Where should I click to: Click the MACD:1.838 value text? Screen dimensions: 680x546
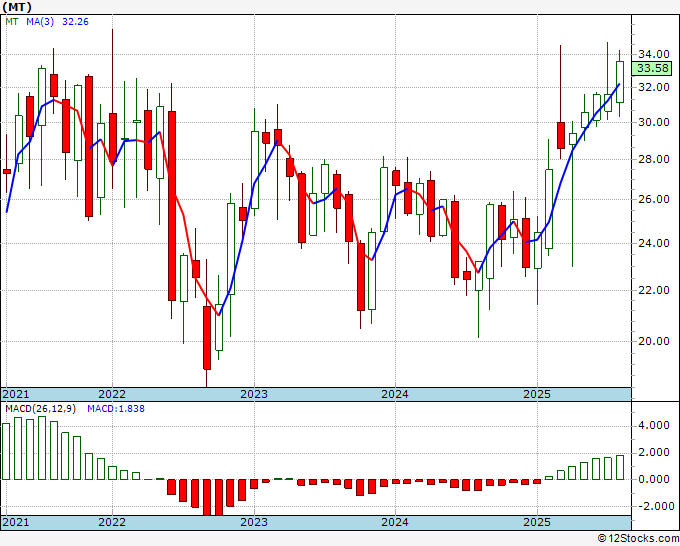(116, 409)
